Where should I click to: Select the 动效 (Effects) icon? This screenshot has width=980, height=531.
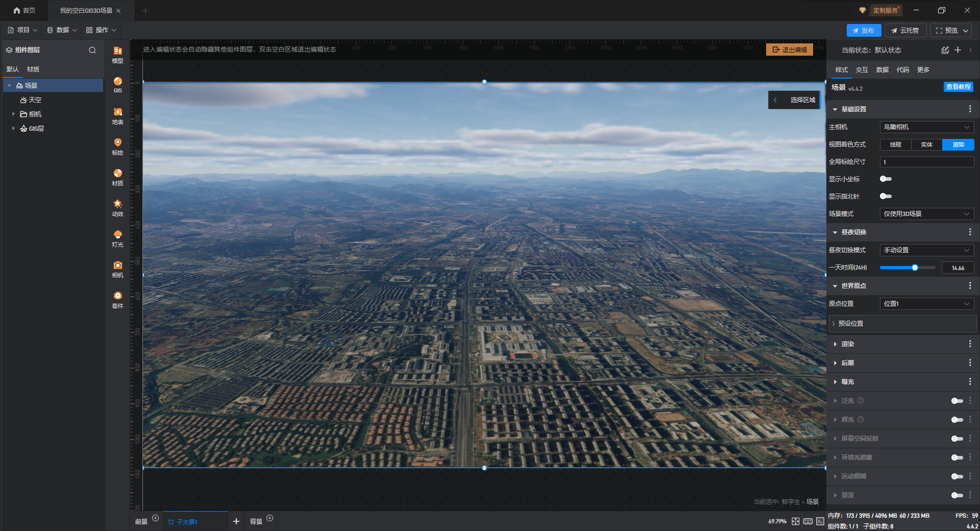point(117,207)
